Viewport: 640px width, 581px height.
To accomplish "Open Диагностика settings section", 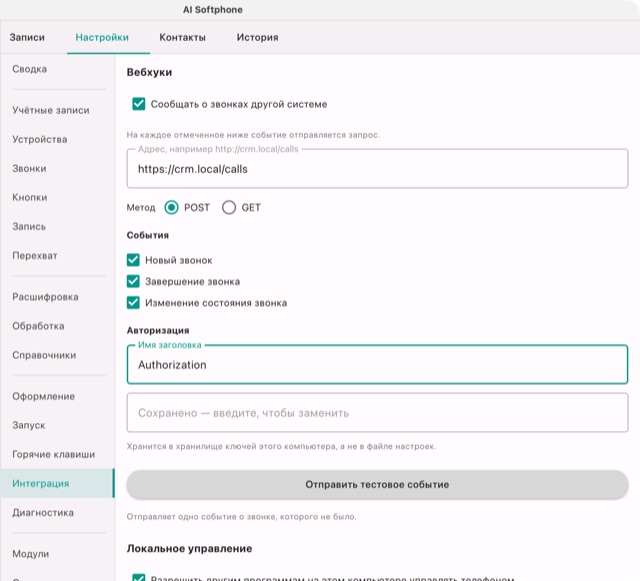I will click(x=57, y=512).
